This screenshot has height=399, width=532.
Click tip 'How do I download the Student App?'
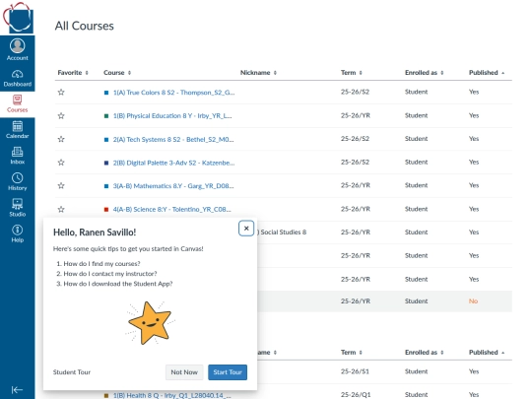coord(118,284)
